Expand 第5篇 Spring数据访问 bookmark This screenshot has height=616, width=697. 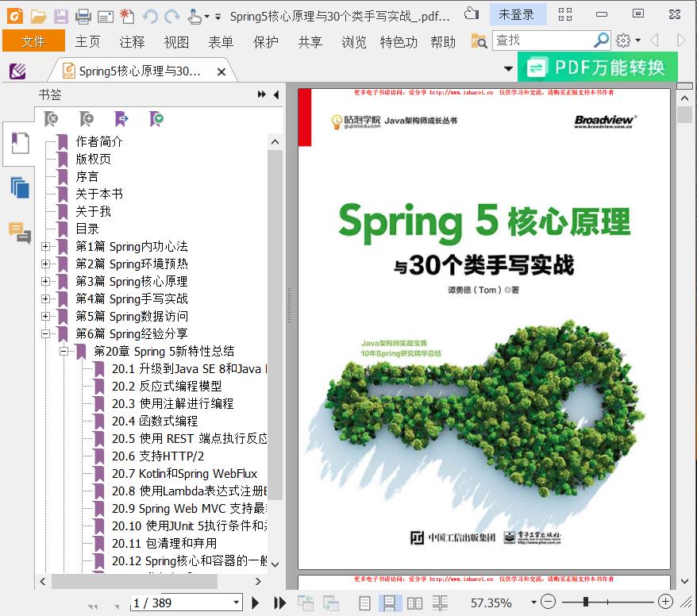(x=45, y=316)
